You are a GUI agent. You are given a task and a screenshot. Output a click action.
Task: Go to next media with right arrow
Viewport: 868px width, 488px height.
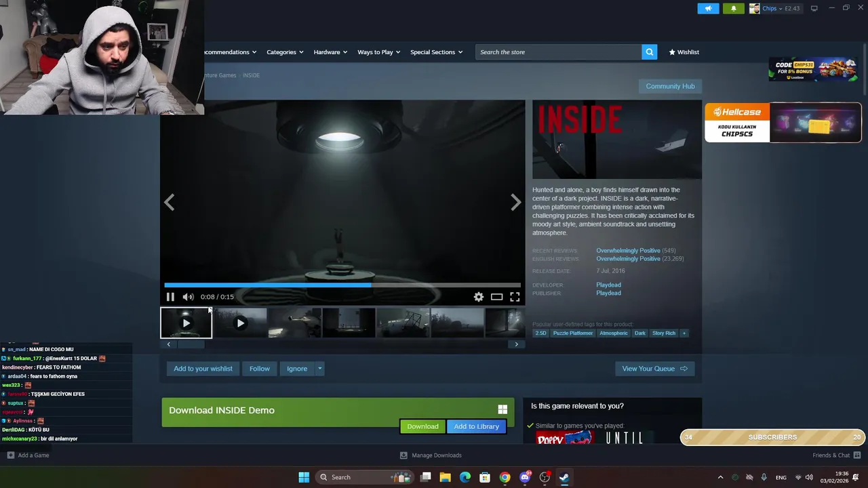click(x=515, y=202)
